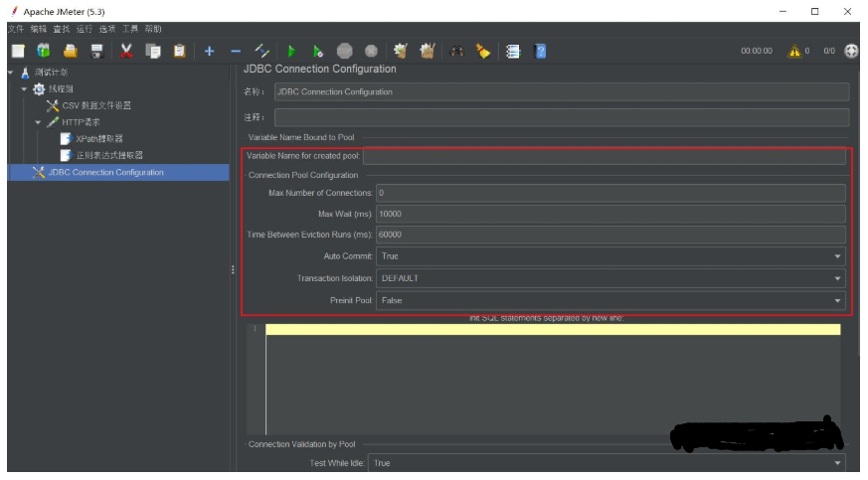The width and height of the screenshot is (868, 480).
Task: Open the Preinit Pool dropdown
Action: click(x=610, y=301)
